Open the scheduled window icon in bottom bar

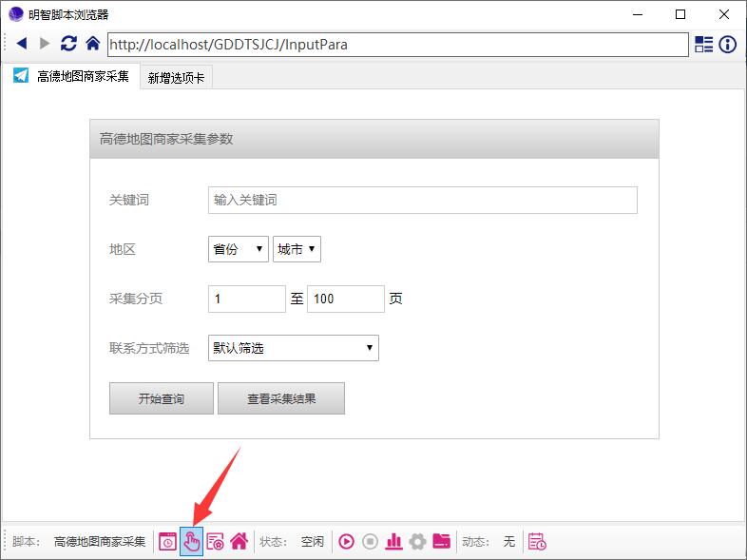click(167, 542)
